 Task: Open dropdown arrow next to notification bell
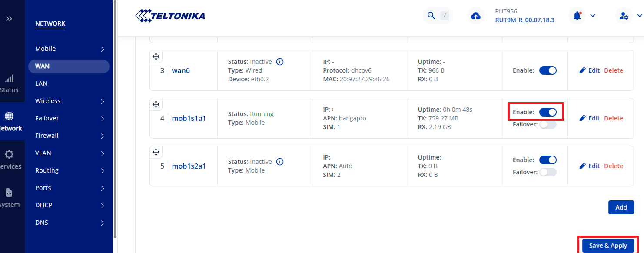(x=592, y=16)
